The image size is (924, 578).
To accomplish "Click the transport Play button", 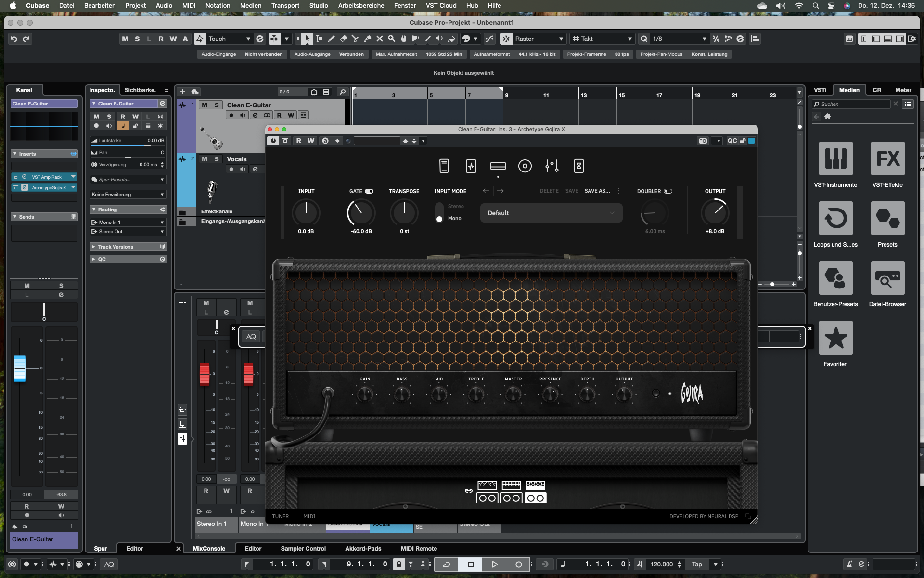I will [x=494, y=564].
